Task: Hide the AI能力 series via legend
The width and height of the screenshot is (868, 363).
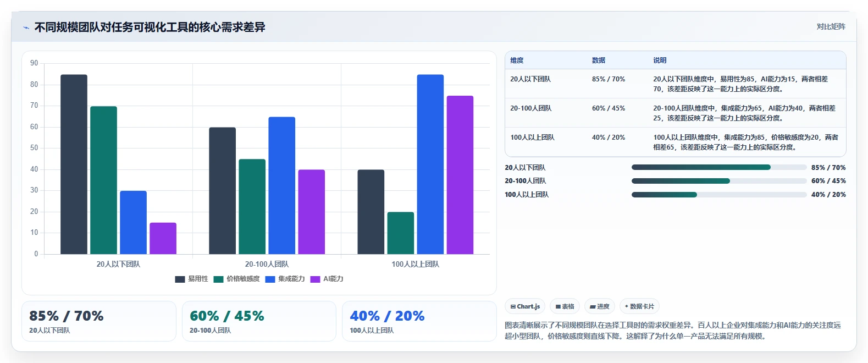Action: pyautogui.click(x=327, y=279)
